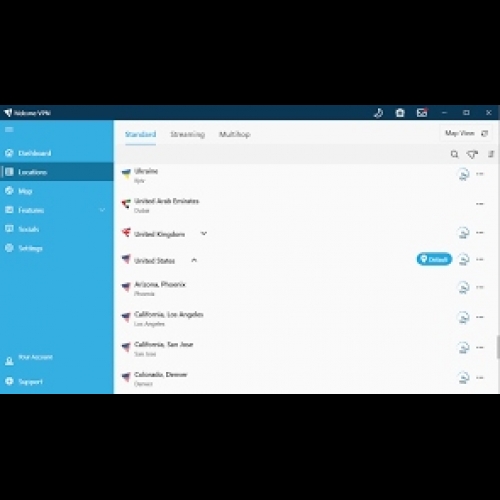Collapse the United States server list

point(194,260)
